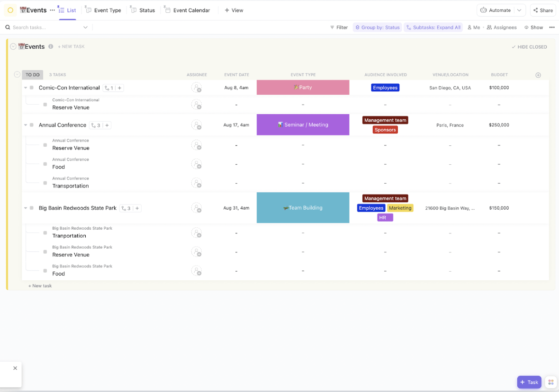Open the Group by Status dropdown
This screenshot has width=559, height=392.
378,27
